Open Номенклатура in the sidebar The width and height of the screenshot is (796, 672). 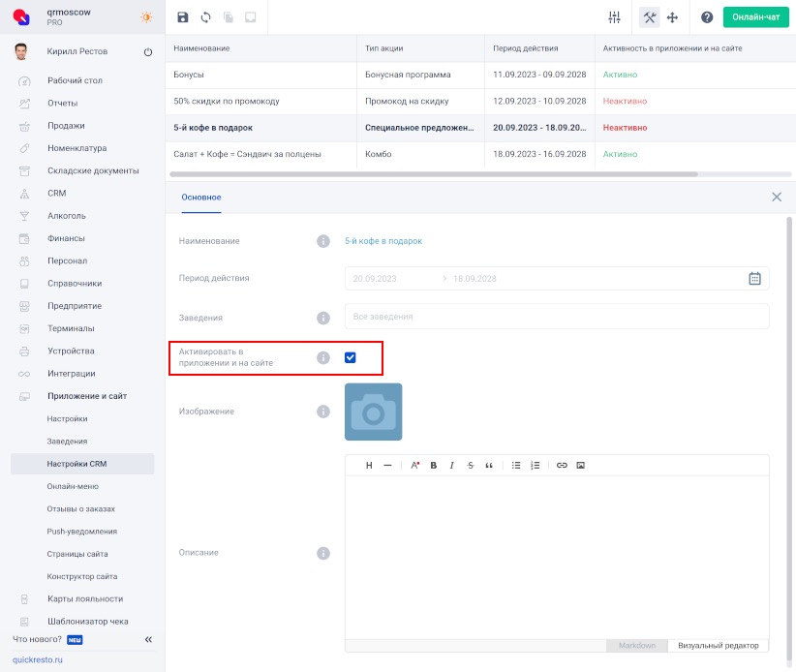click(x=77, y=148)
